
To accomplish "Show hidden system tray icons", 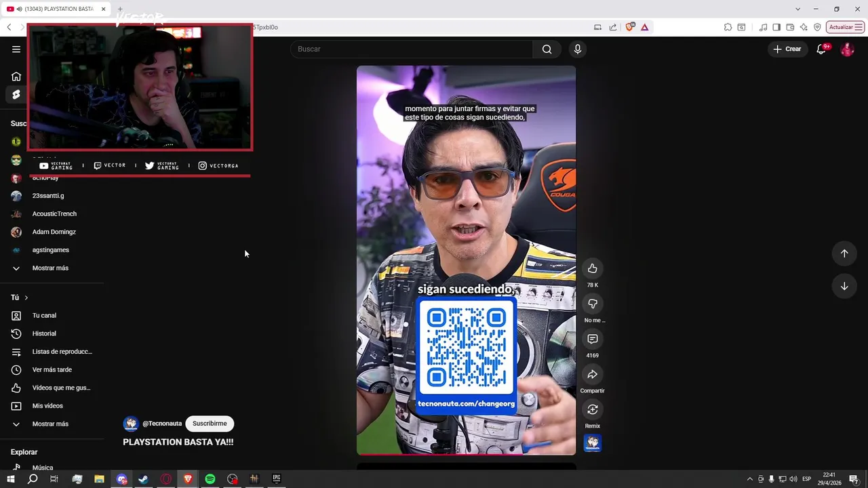I will (x=749, y=479).
